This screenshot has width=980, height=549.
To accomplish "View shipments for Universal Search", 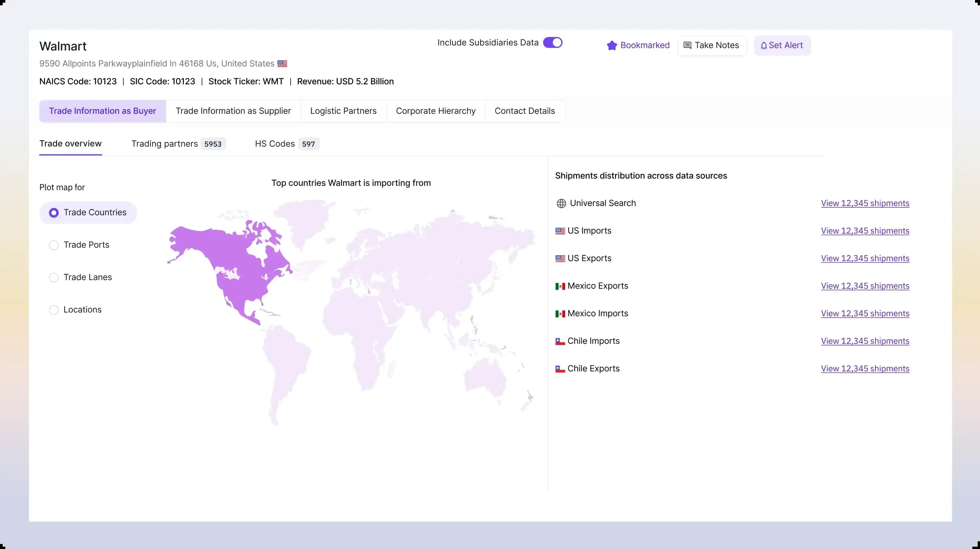I will (865, 203).
